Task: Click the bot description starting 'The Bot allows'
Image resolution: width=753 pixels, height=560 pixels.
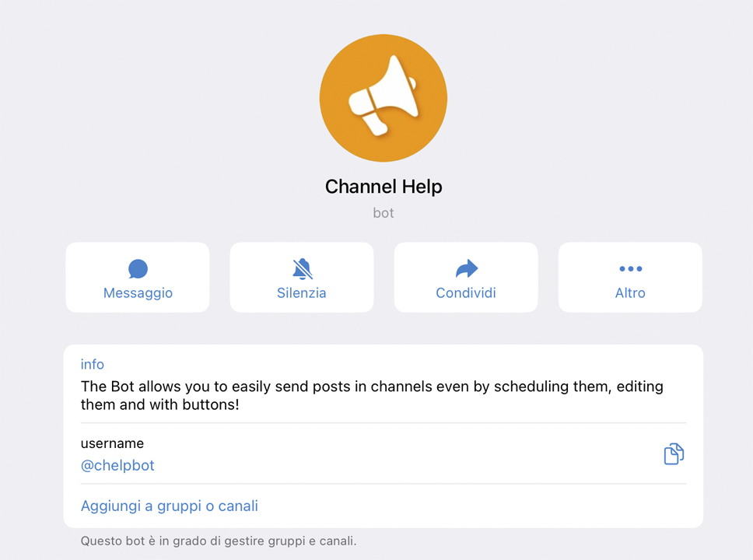Action: [372, 387]
